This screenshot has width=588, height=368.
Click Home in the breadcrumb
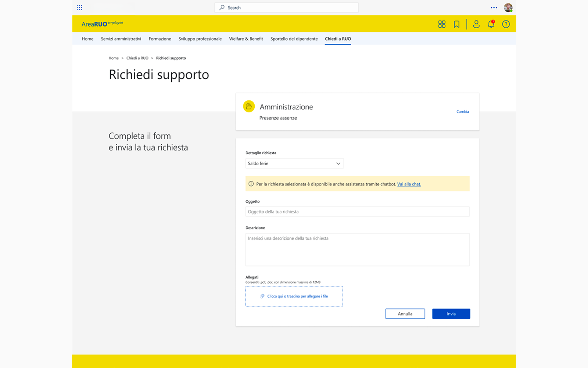(114, 58)
